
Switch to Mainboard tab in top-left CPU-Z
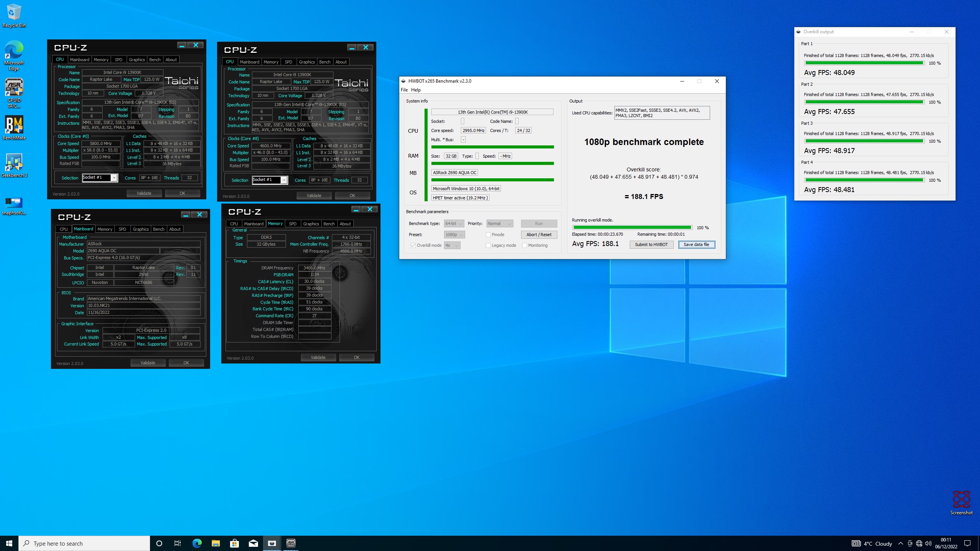click(x=80, y=60)
